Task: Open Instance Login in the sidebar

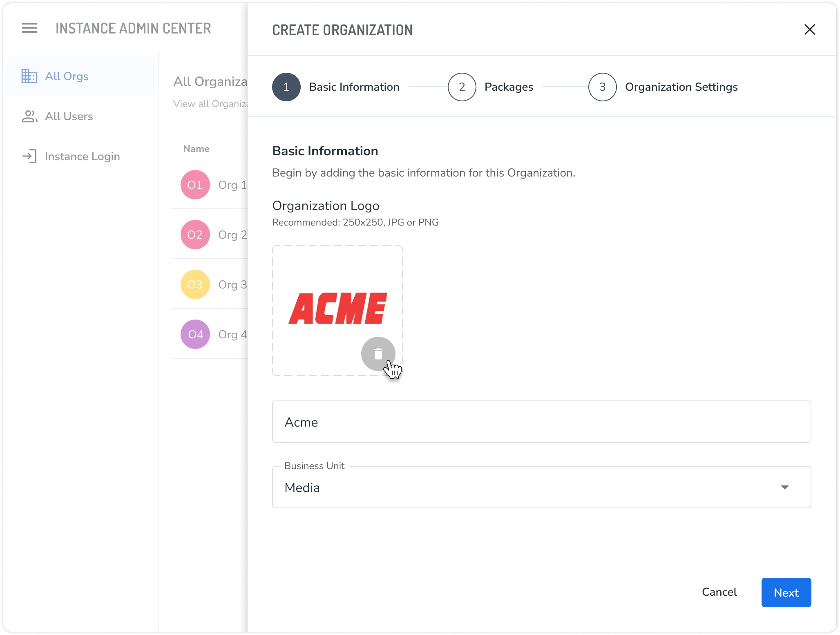Action: click(x=82, y=157)
